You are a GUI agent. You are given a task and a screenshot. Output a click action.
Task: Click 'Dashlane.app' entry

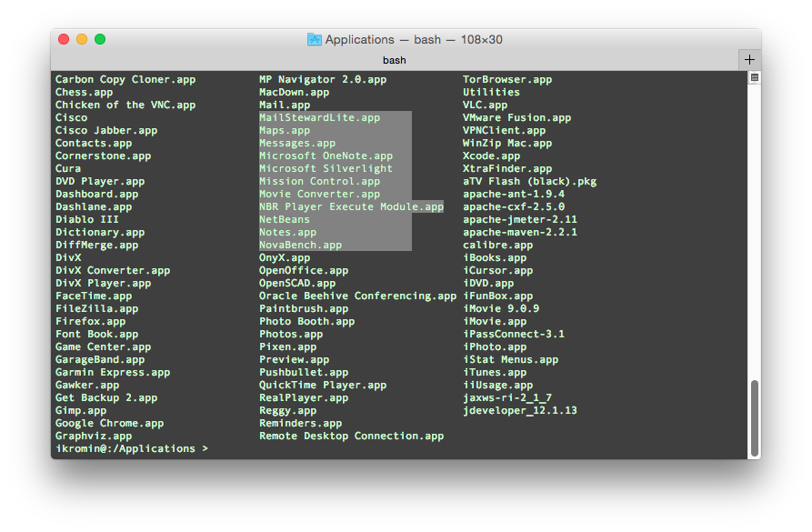coord(94,207)
